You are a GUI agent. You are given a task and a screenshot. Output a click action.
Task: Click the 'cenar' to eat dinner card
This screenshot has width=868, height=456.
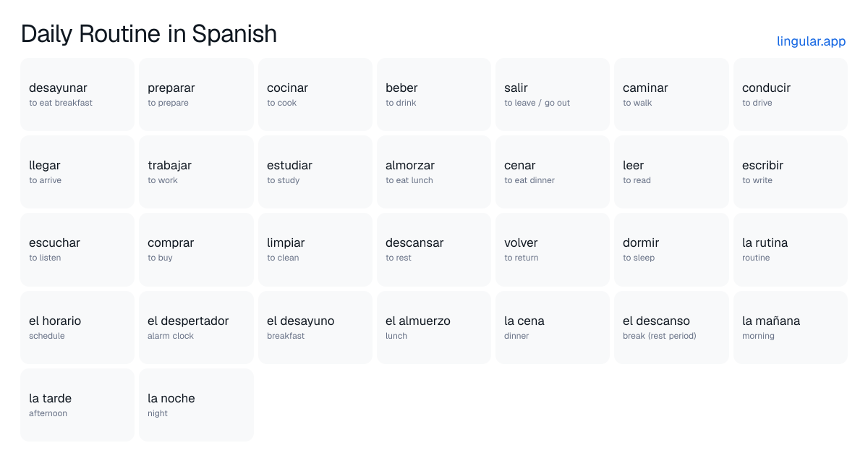(553, 172)
